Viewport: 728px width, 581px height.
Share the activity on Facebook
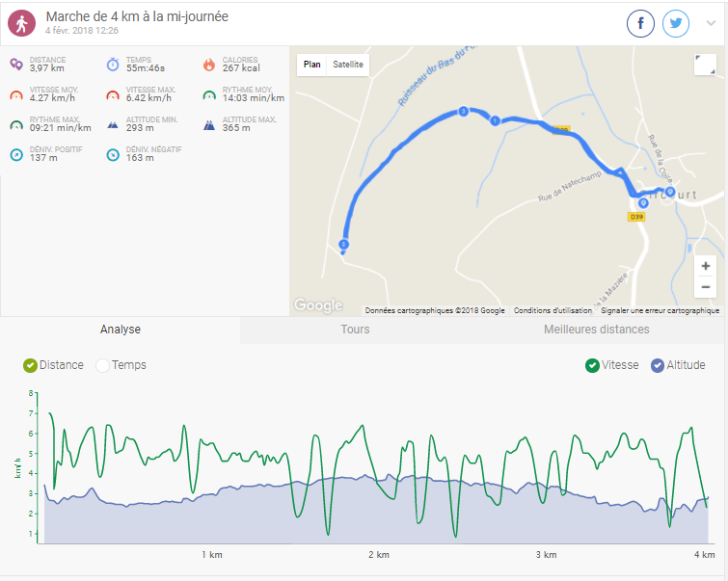click(x=641, y=23)
